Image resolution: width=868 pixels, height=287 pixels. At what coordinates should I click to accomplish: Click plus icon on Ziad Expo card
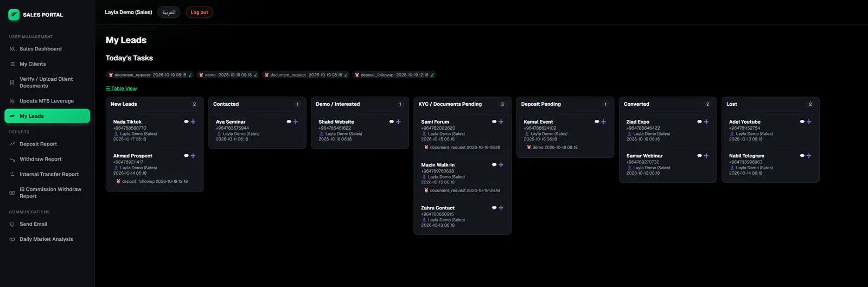(706, 122)
